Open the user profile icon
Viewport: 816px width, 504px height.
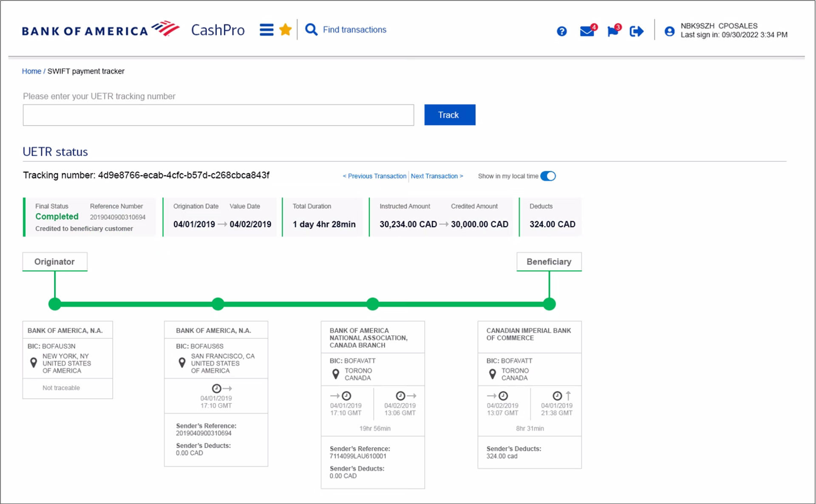[x=669, y=31]
